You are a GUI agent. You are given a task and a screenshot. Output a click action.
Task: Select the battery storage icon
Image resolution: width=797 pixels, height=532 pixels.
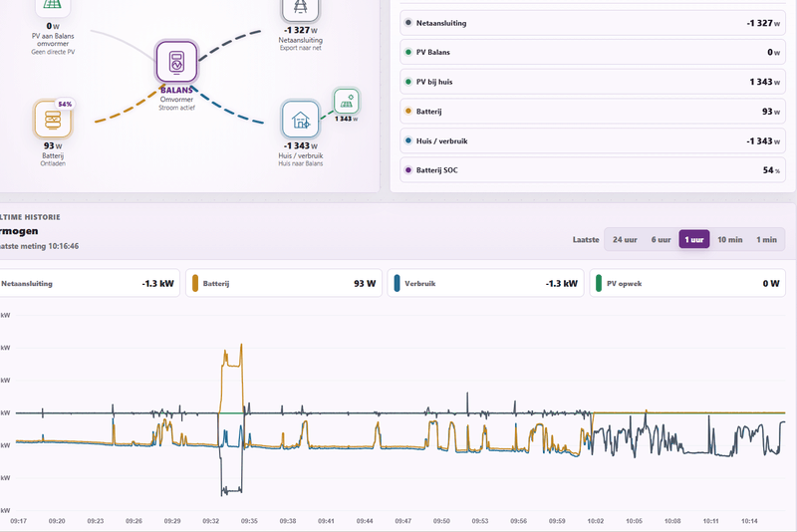(x=53, y=120)
